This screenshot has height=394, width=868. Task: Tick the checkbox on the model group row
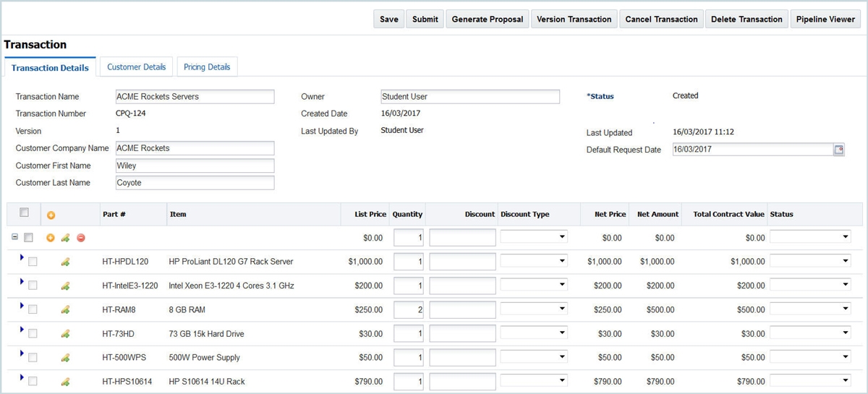coord(27,237)
